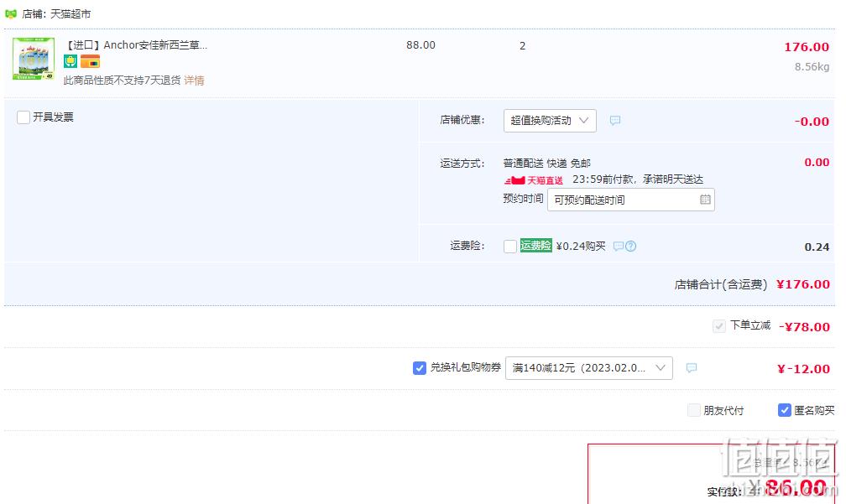This screenshot has width=846, height=504.
Task: Click the ¥0.24购买 insurance price text
Action: tap(581, 247)
